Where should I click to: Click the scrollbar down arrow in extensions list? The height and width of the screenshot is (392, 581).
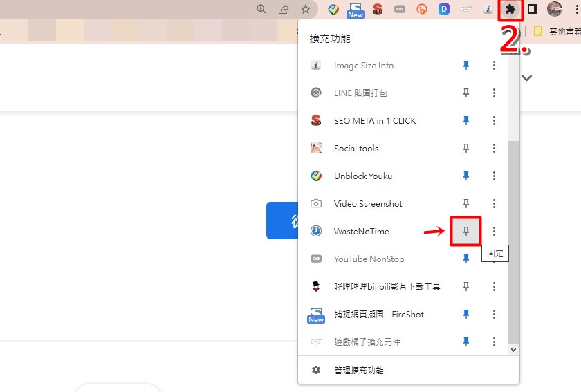point(513,349)
